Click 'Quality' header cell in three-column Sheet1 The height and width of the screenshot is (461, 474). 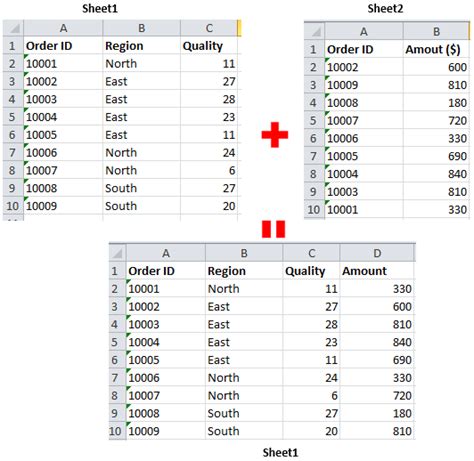[209, 46]
